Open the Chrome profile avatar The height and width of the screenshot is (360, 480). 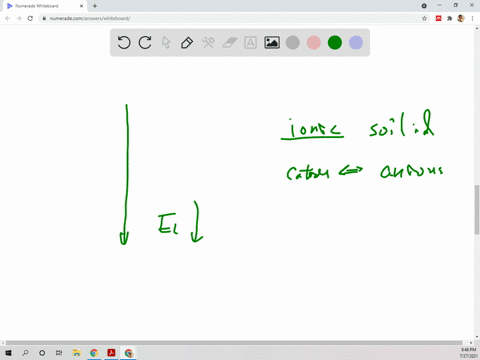(461, 18)
